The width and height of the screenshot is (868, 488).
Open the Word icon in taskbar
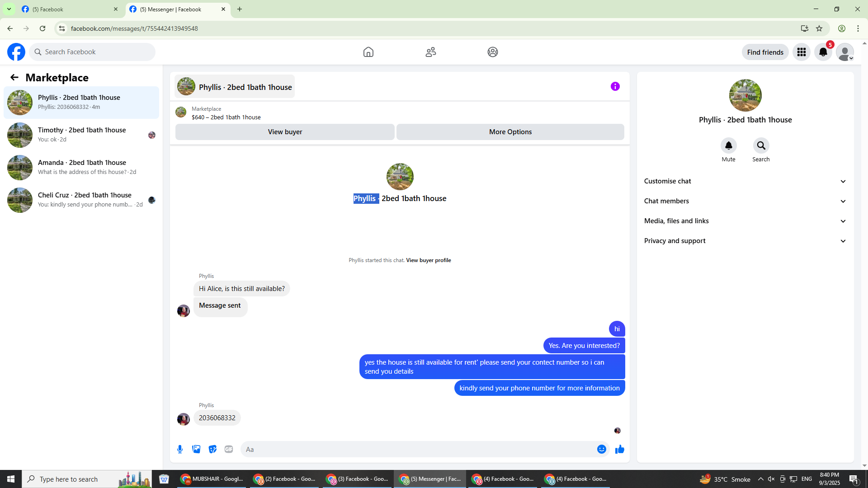click(164, 479)
